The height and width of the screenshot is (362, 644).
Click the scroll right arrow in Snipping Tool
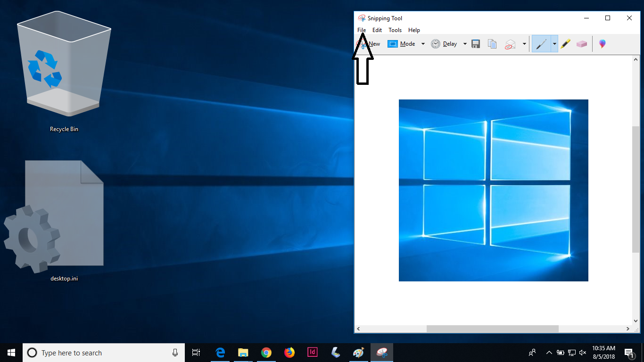click(x=627, y=329)
